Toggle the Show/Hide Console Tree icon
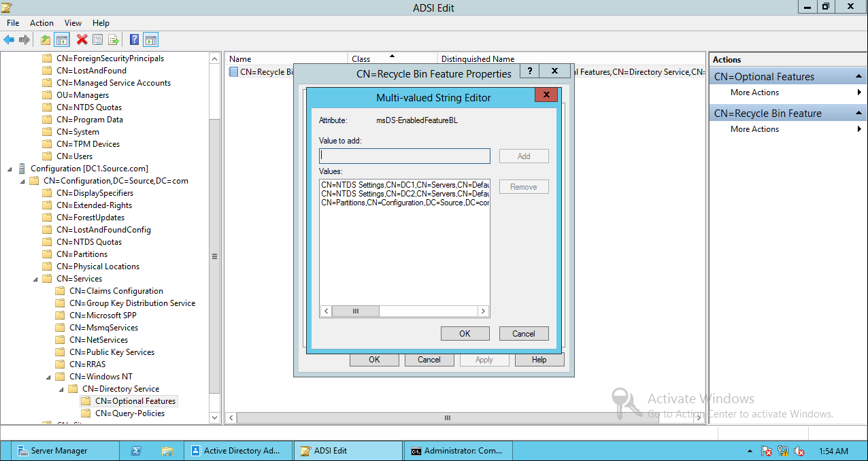Screen dimensions: 868x461 pyautogui.click(x=62, y=39)
